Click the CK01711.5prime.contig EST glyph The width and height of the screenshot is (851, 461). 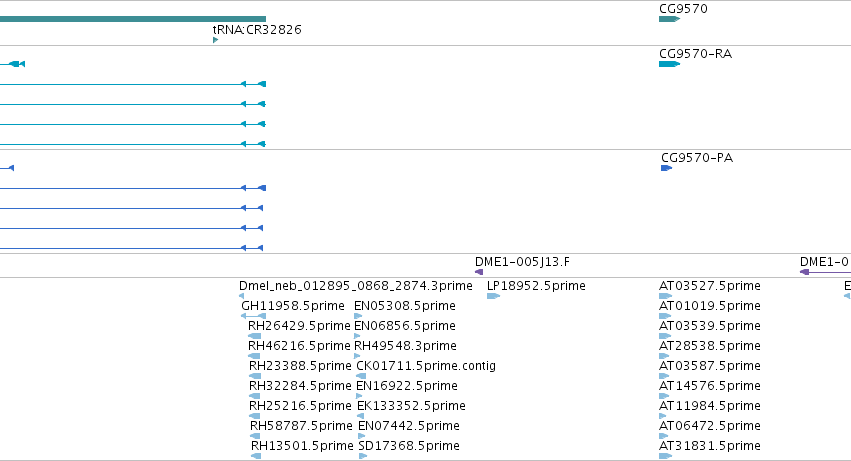pyautogui.click(x=361, y=376)
